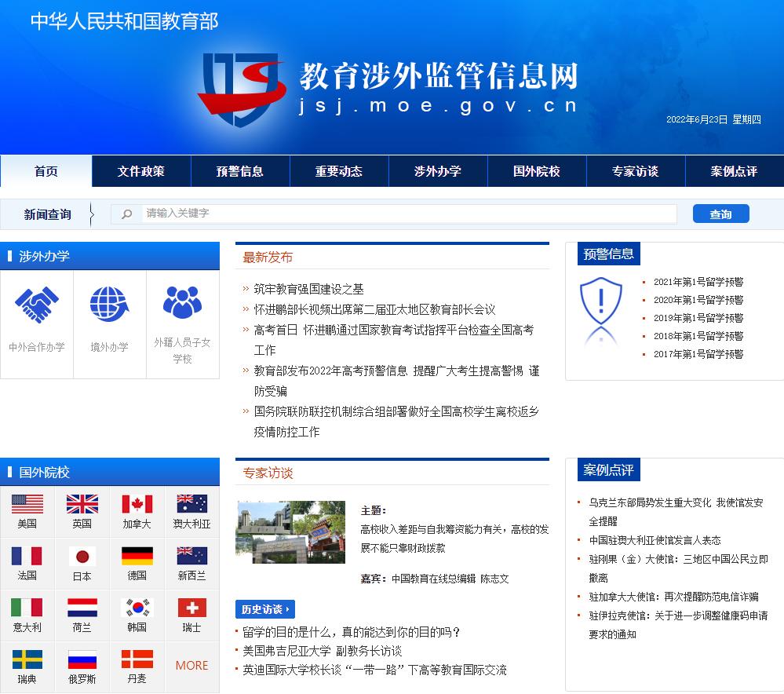Switch to the 文件政策 tab
784x694 pixels.
(141, 171)
